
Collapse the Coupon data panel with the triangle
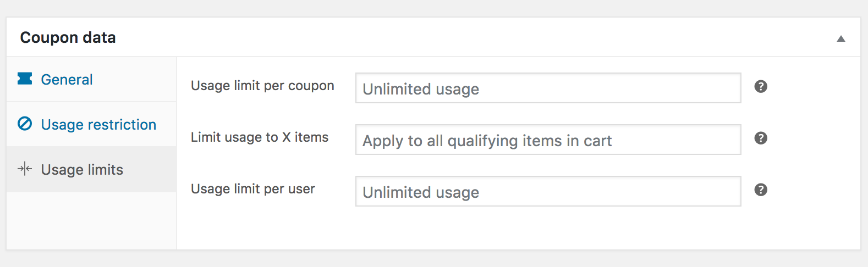point(840,38)
